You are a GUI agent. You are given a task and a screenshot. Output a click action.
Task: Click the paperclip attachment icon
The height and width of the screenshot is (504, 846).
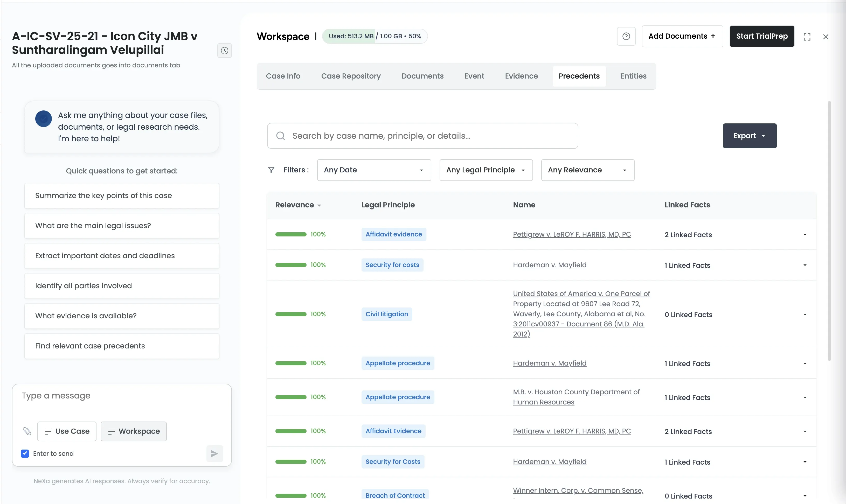tap(27, 431)
